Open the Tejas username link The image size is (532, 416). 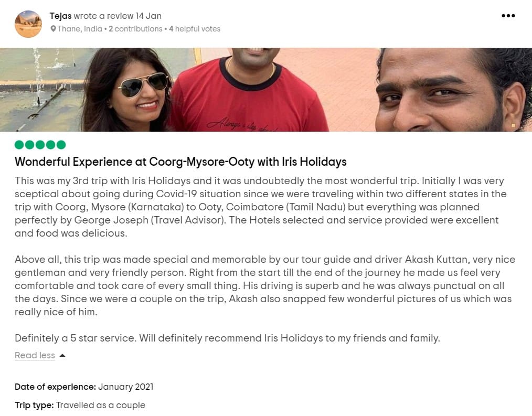[x=60, y=16]
